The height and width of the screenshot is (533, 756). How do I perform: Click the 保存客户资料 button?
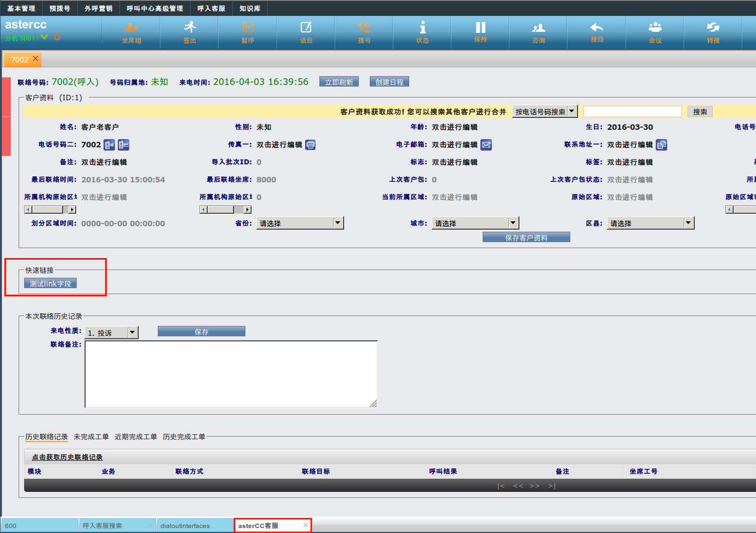click(526, 237)
